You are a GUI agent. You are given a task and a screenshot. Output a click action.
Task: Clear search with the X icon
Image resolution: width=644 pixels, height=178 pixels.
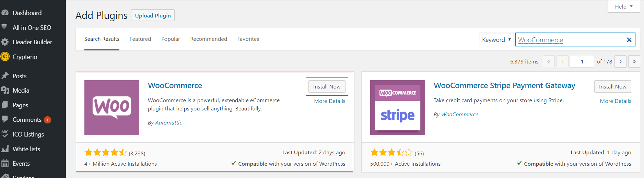click(629, 40)
